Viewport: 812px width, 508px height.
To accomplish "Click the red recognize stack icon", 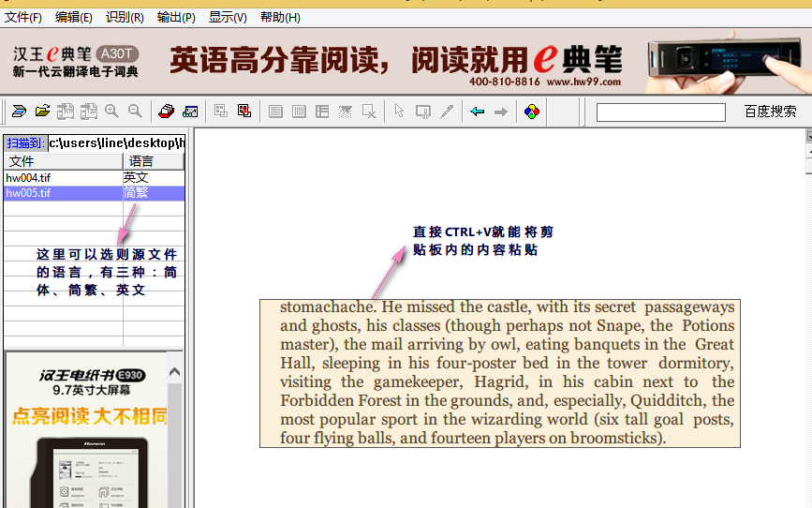I will click(166, 112).
